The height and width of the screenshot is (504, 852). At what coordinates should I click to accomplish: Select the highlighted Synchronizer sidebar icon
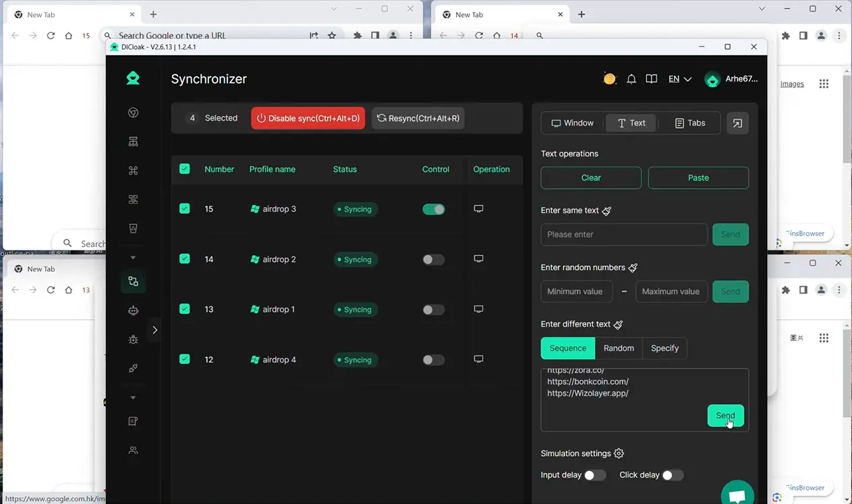[133, 281]
